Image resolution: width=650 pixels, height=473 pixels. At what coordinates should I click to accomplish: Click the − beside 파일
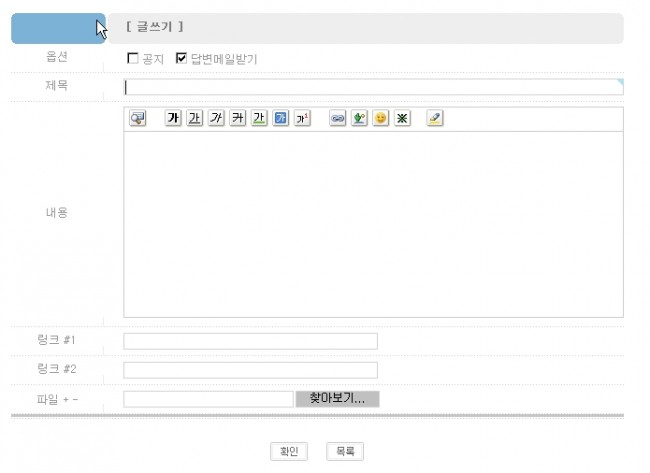75,400
